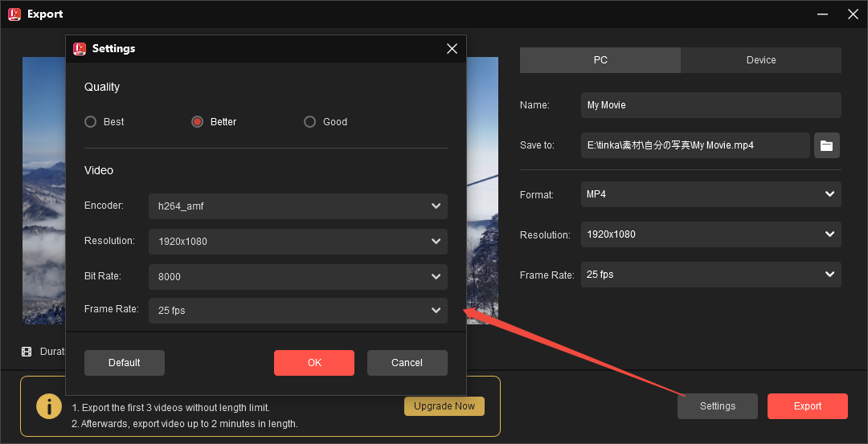Click the 'Export the first 3 videos' notice text
The width and height of the screenshot is (868, 444).
pos(170,408)
